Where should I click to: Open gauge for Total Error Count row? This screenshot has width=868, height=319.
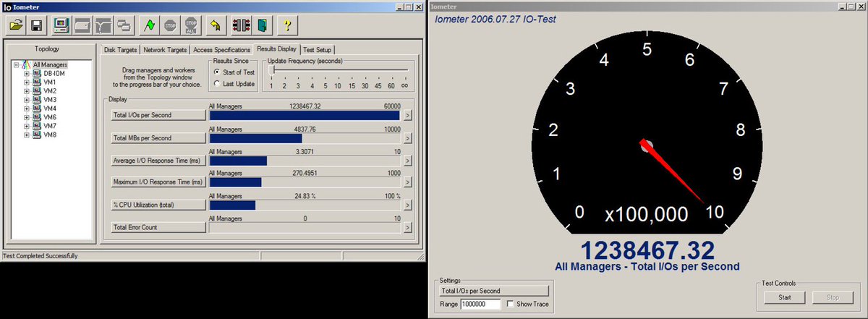point(407,228)
